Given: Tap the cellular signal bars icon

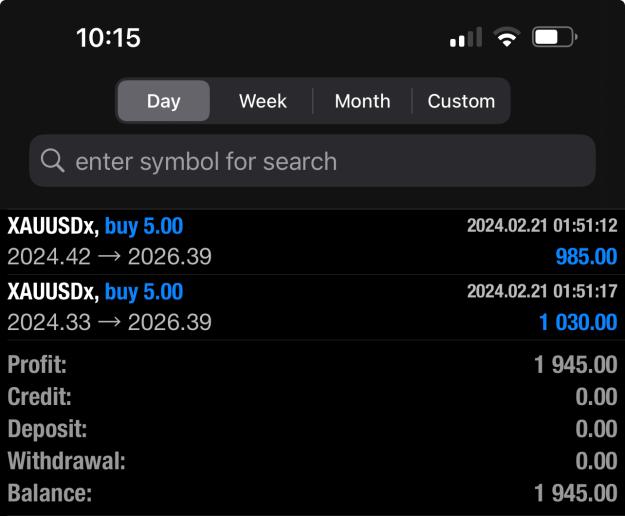Looking at the screenshot, I should click(x=466, y=37).
